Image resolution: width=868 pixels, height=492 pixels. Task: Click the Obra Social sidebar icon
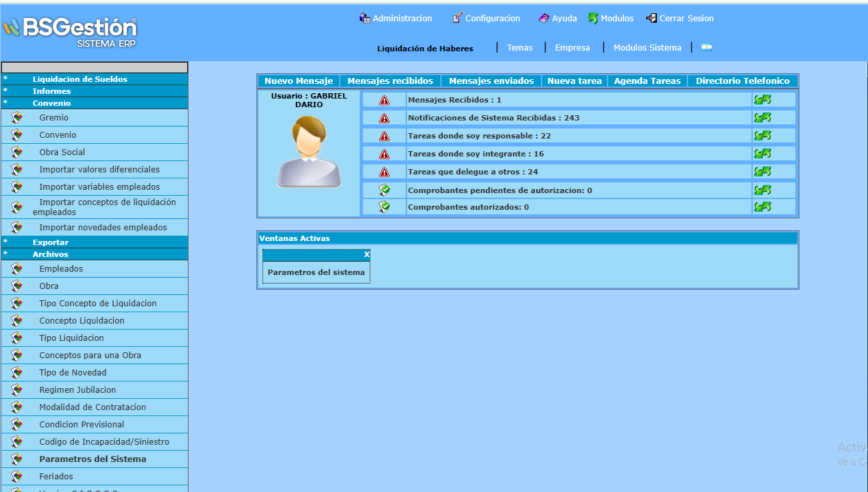click(17, 152)
